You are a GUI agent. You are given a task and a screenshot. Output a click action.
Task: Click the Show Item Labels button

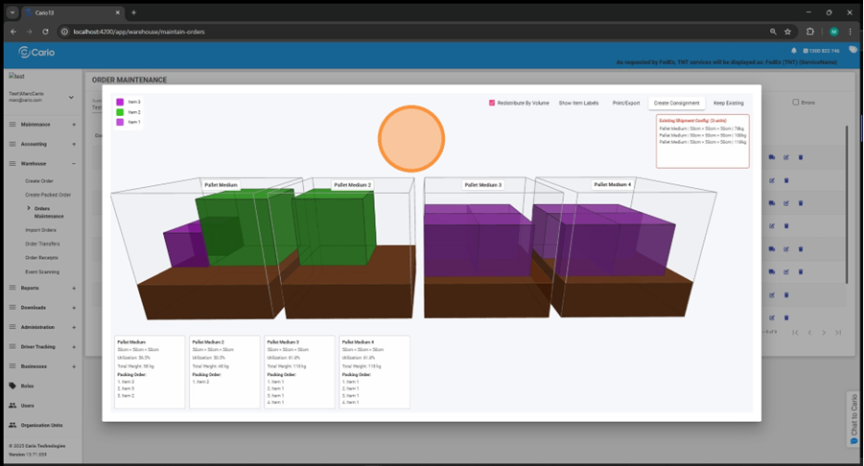click(x=578, y=103)
